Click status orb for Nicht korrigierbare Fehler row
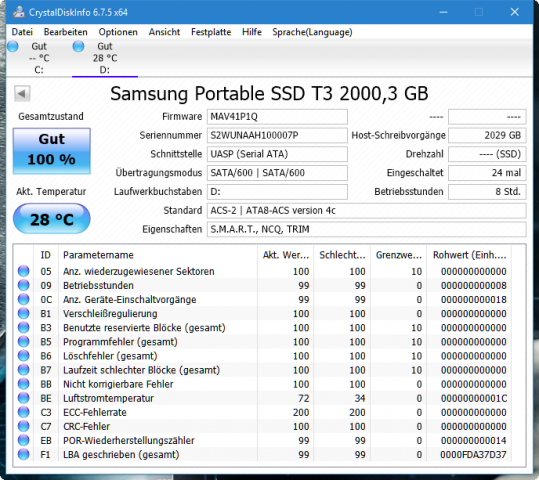This screenshot has height=480, width=539. (24, 384)
